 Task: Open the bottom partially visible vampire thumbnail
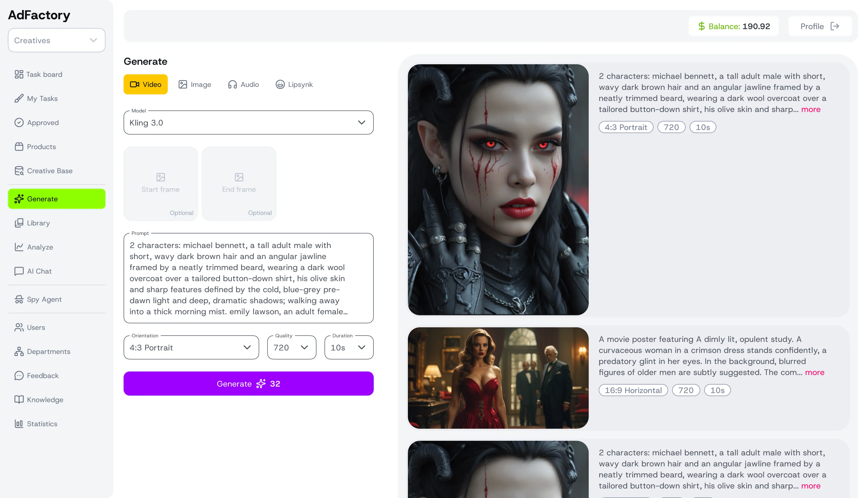[498, 469]
